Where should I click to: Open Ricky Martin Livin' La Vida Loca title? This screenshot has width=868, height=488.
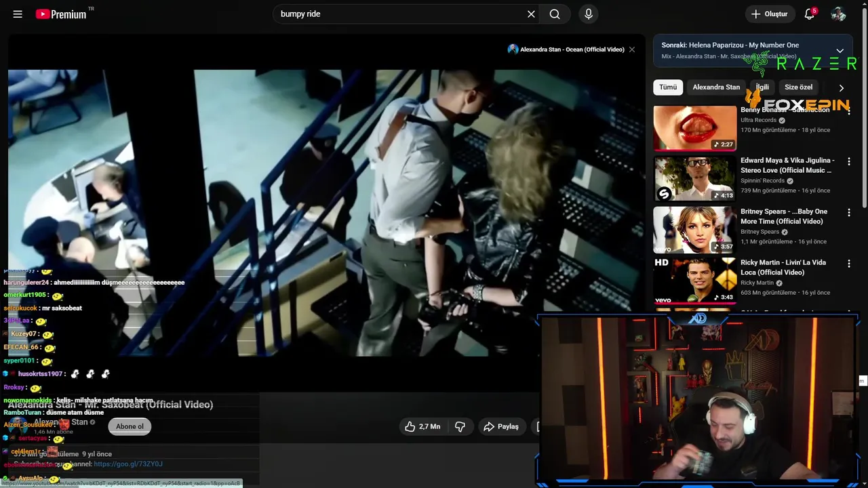click(x=783, y=267)
